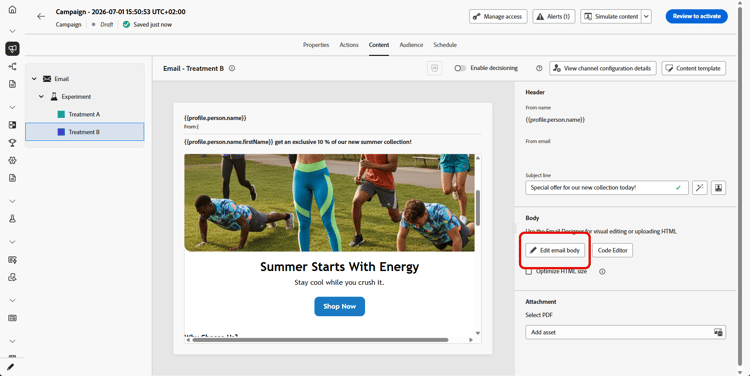Viewport: 750px width, 376px height.
Task: Open the Simulate content dropdown arrow
Action: 646,16
